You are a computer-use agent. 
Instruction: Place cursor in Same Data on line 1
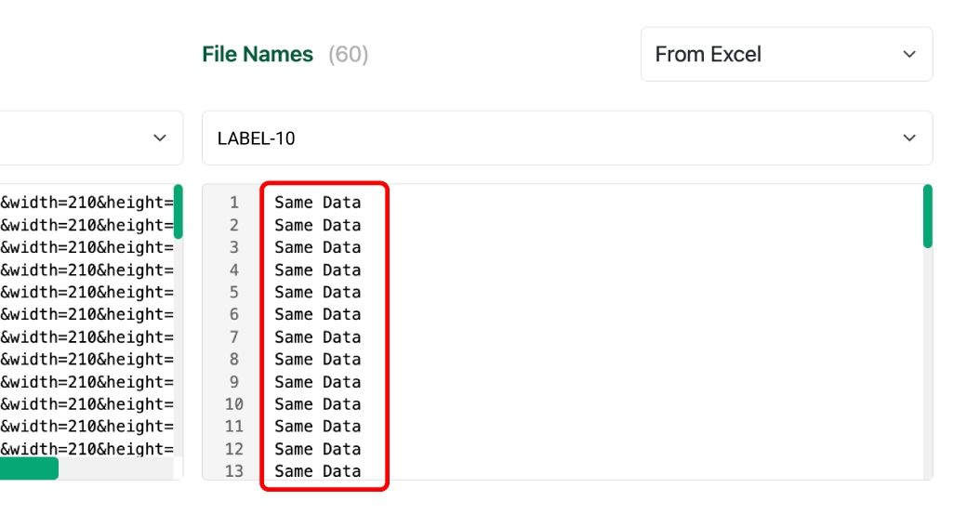317,203
